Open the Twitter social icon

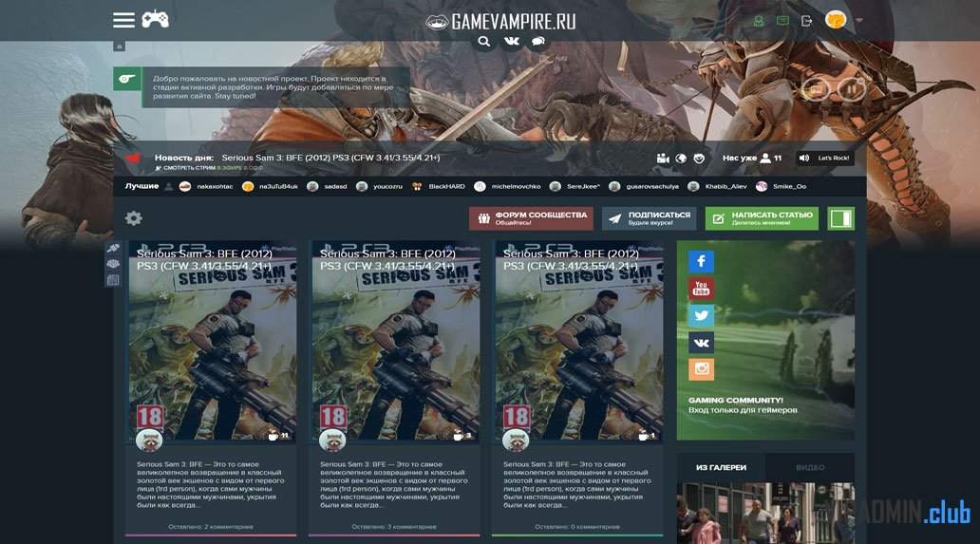701,315
